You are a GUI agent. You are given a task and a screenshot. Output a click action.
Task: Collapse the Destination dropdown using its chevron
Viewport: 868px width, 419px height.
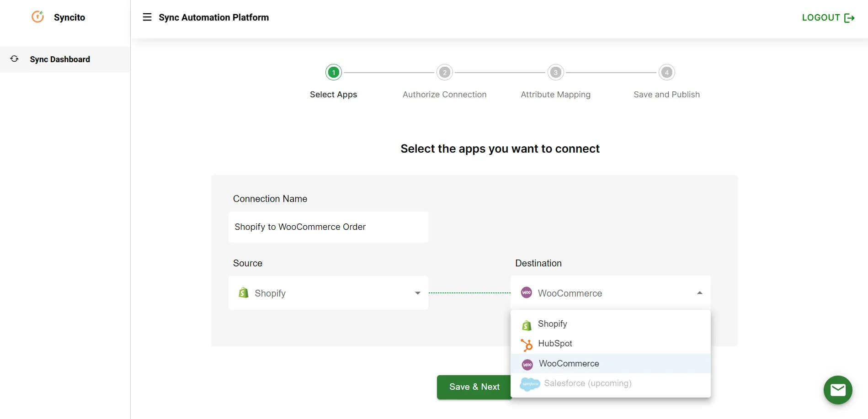(x=699, y=292)
